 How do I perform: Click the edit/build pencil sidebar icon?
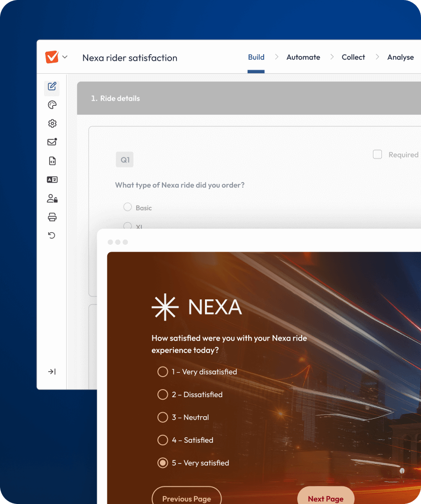pos(52,86)
